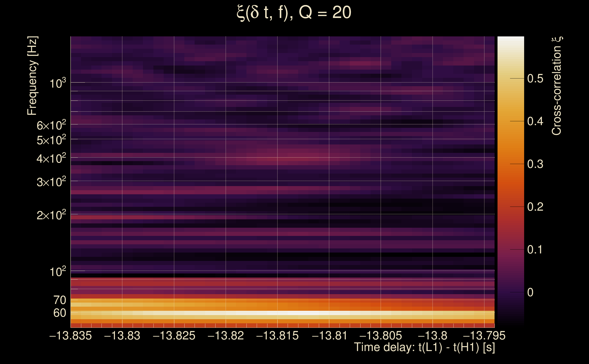Click the bright white top of the colorbar
This screenshot has width=589, height=364.
tap(510, 41)
